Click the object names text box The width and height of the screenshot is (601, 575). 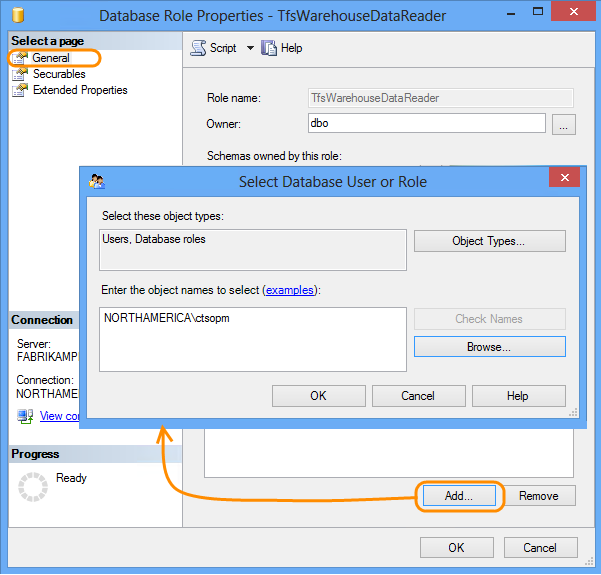coord(253,339)
